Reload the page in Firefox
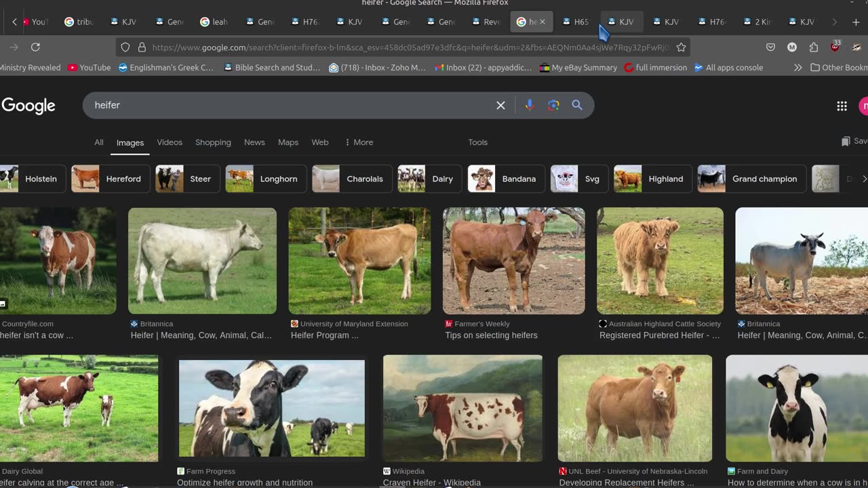 coord(35,47)
